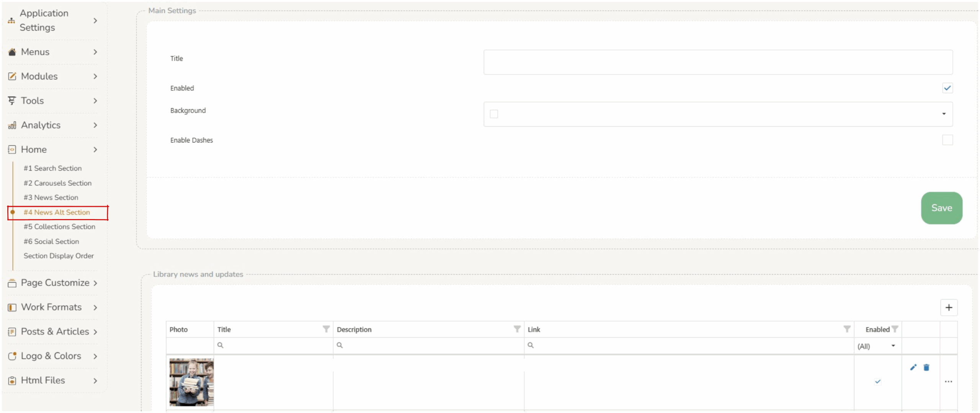Screen dimensions: 980x413
Task: Open the Background color dropdown
Action: [944, 114]
